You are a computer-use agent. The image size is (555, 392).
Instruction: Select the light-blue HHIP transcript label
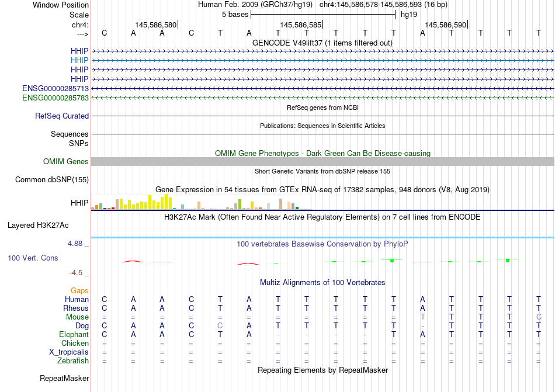pyautogui.click(x=79, y=61)
